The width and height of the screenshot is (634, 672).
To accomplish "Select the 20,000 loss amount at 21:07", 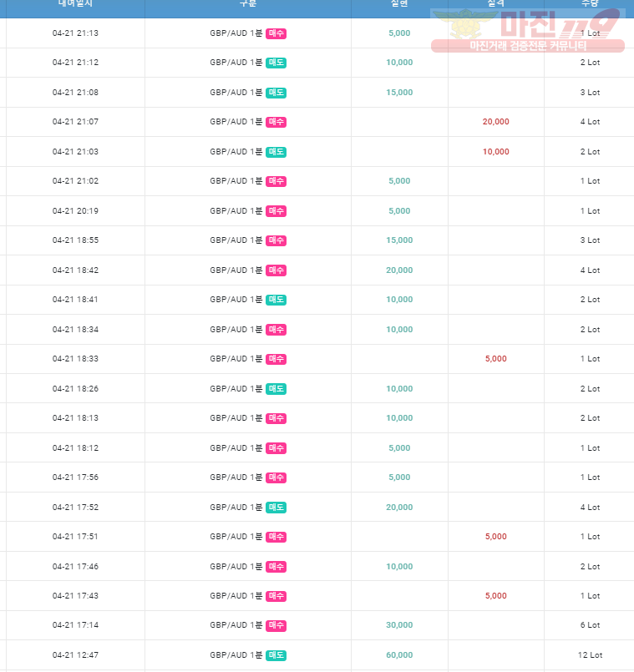I will (x=496, y=122).
